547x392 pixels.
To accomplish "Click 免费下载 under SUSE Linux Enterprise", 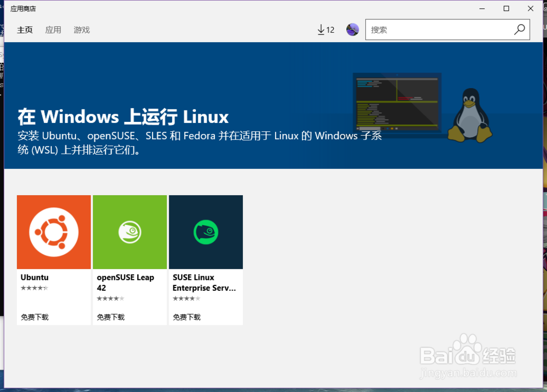I will pos(187,317).
